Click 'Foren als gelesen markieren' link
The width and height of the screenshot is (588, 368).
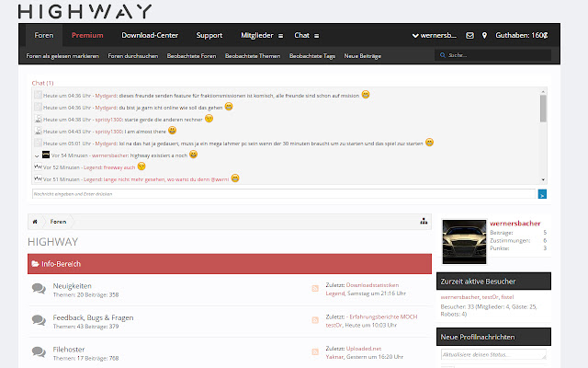click(62, 56)
